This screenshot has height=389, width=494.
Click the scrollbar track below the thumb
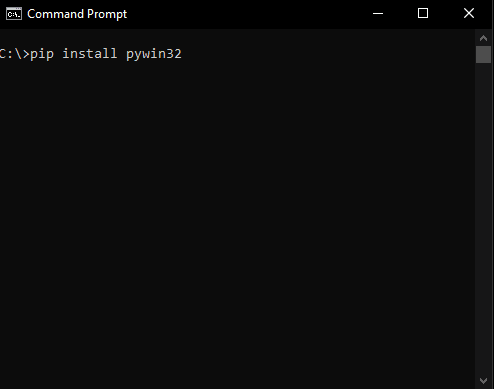point(483,218)
